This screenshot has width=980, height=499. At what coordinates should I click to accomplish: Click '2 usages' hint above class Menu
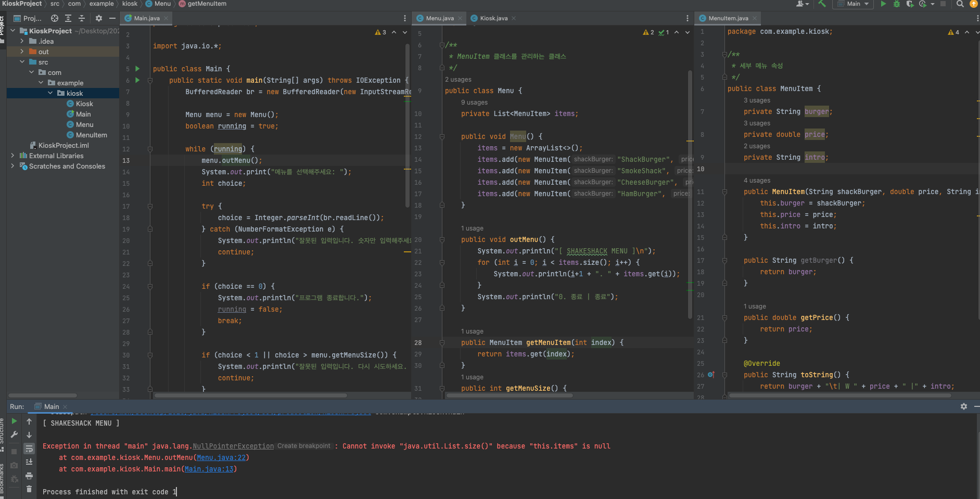(x=458, y=80)
